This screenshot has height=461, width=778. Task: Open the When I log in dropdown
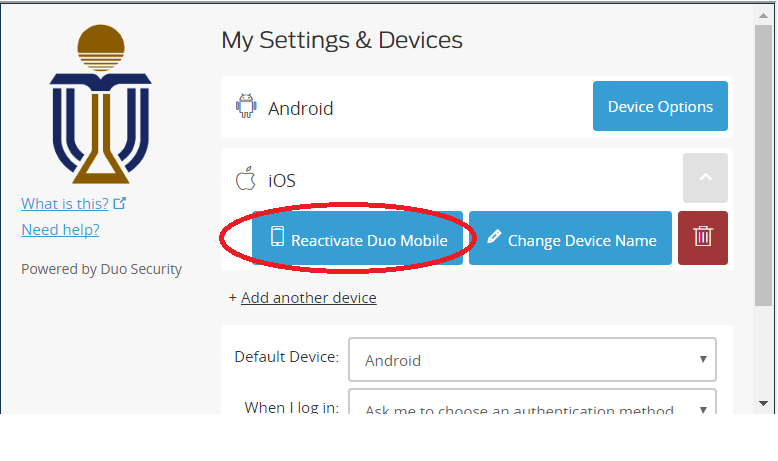(x=532, y=401)
